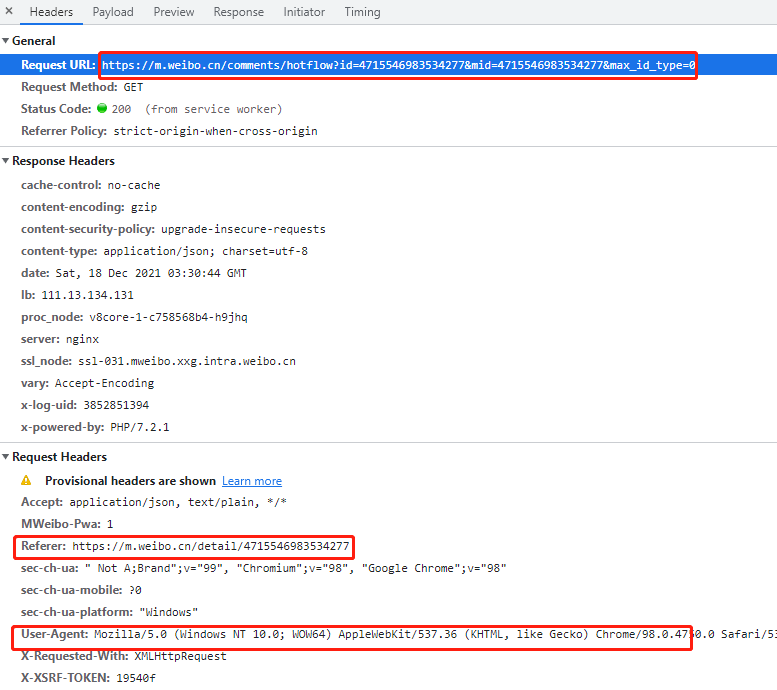777x690 pixels.
Task: Select the Request URL value
Action: click(x=398, y=65)
